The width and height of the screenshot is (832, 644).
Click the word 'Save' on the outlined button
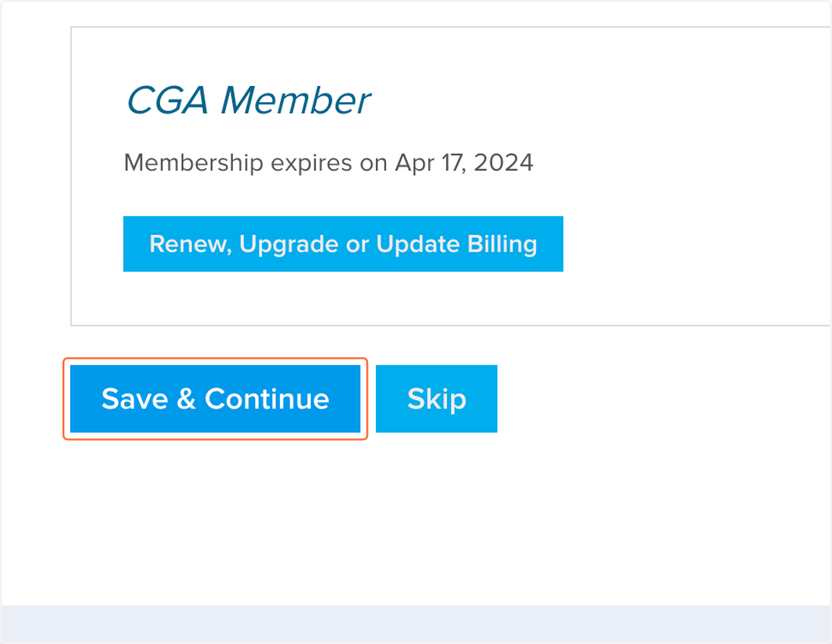pos(135,399)
